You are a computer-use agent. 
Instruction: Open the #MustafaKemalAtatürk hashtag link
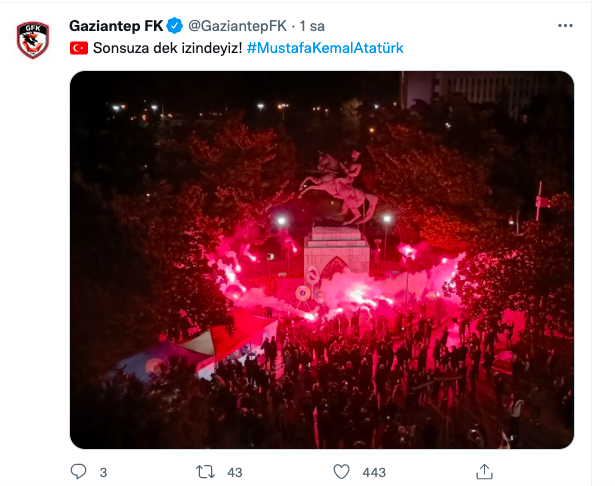click(x=325, y=48)
